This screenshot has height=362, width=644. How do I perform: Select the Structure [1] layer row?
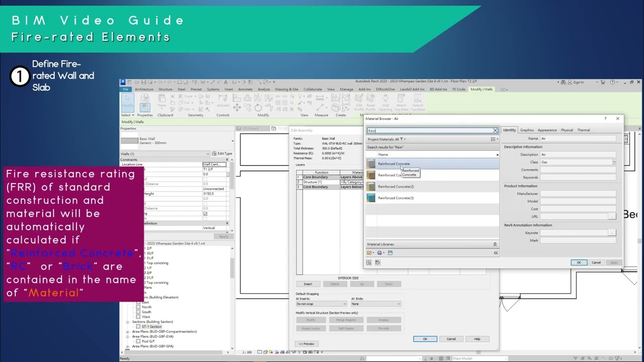tap(330, 182)
